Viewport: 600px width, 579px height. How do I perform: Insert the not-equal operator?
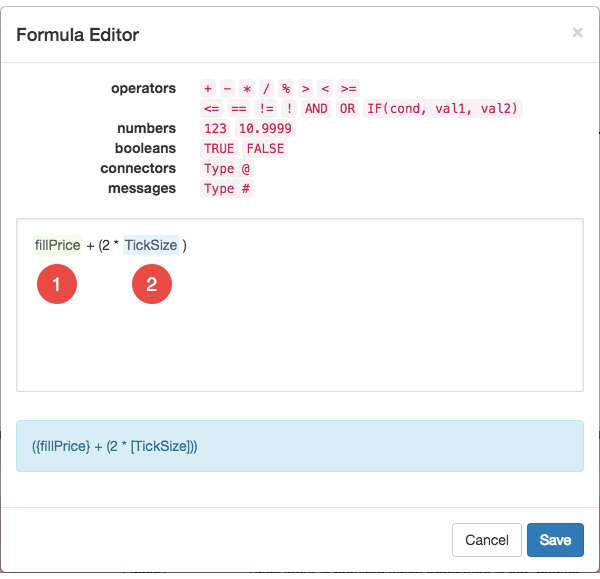[266, 109]
